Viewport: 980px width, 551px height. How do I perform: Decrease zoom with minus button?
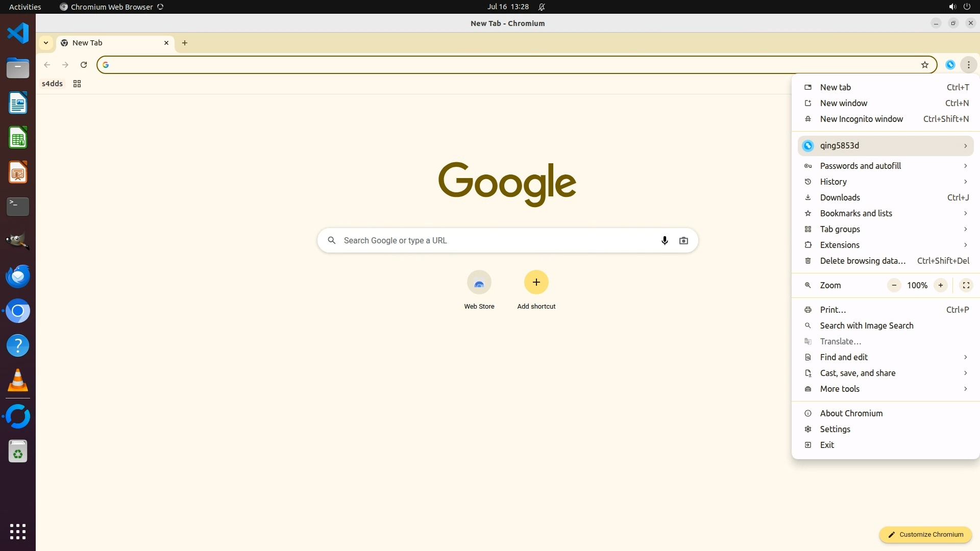pos(894,285)
